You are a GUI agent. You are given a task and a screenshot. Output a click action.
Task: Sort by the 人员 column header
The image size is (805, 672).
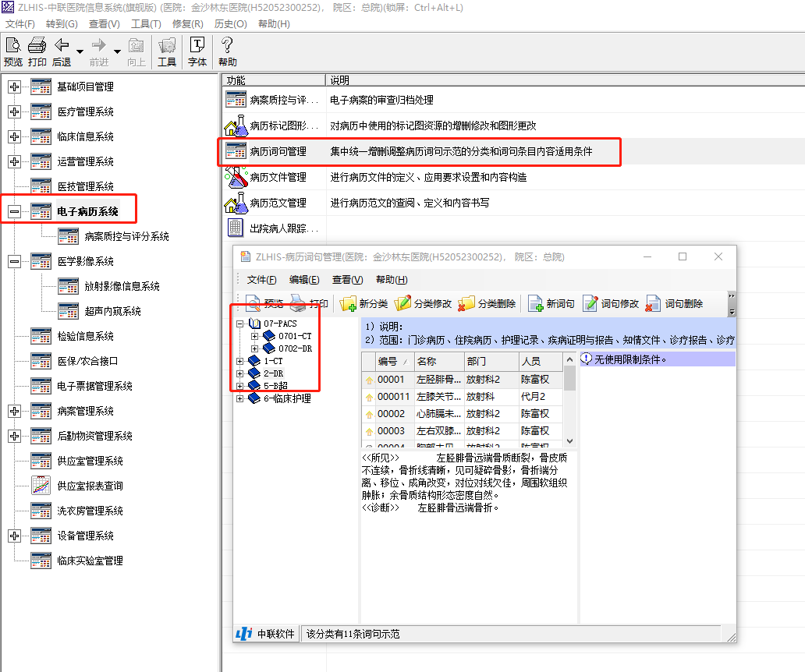[x=541, y=362]
